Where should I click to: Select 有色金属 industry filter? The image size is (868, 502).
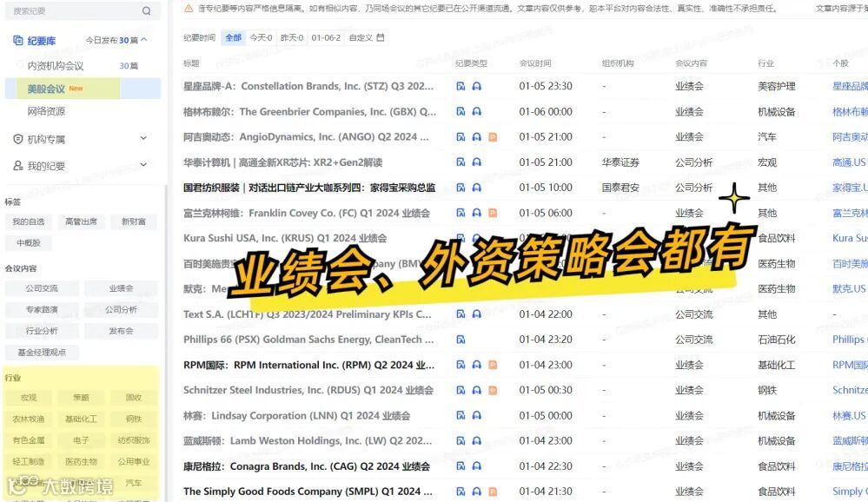point(28,440)
